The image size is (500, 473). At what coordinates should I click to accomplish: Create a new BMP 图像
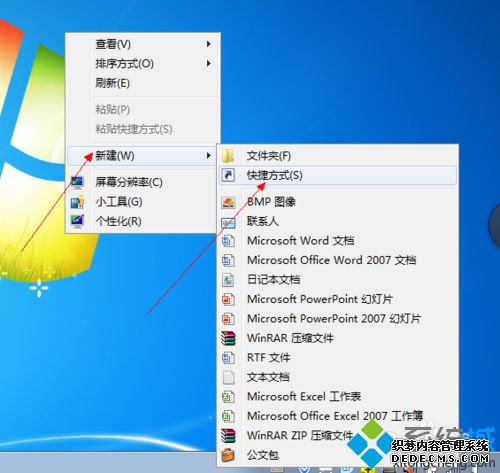click(338, 202)
